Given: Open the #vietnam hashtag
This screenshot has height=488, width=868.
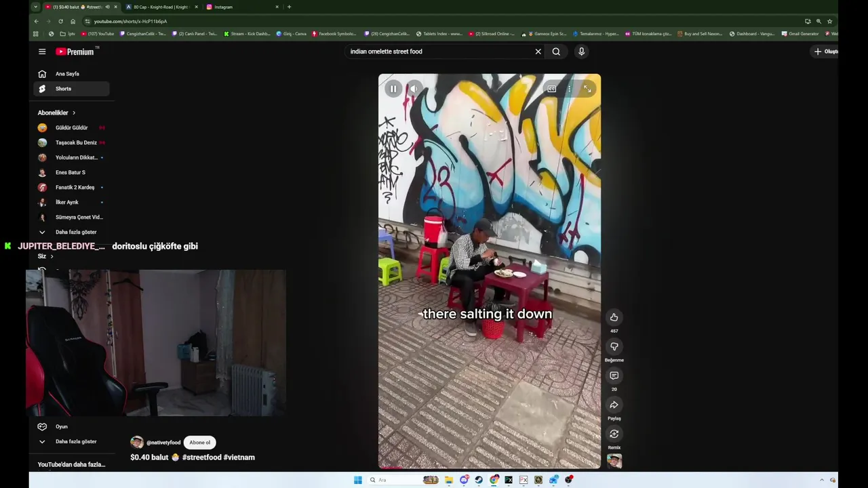Looking at the screenshot, I should (x=239, y=457).
